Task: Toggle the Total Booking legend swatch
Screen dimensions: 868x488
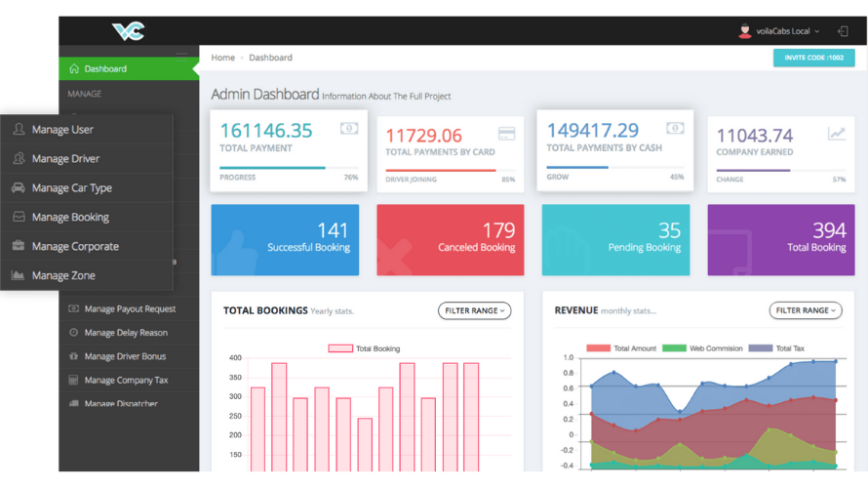Action: pyautogui.click(x=340, y=348)
